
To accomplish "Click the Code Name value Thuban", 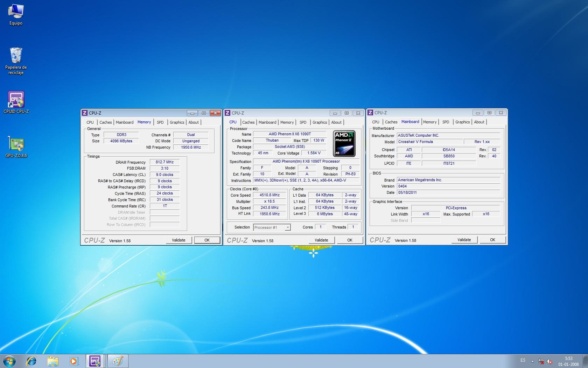I will 272,141.
